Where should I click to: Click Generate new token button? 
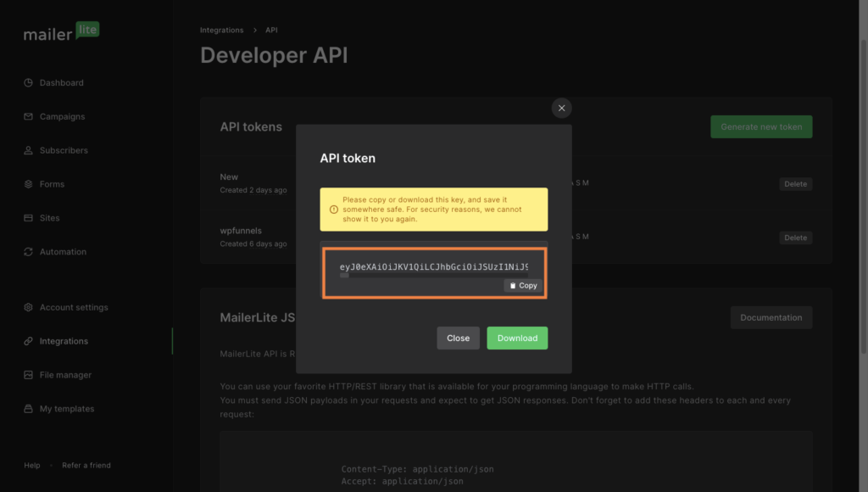pos(760,127)
